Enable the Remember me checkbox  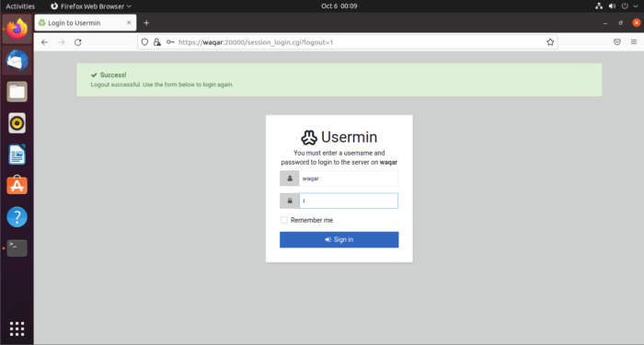[x=283, y=220]
